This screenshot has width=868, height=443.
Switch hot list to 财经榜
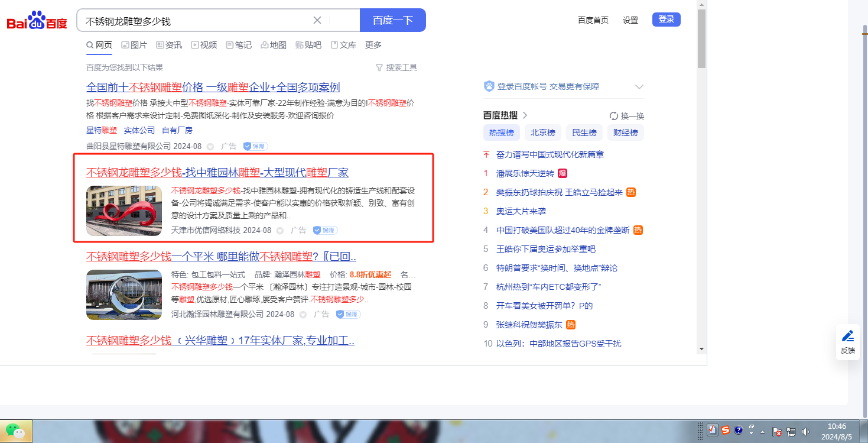pyautogui.click(x=626, y=132)
